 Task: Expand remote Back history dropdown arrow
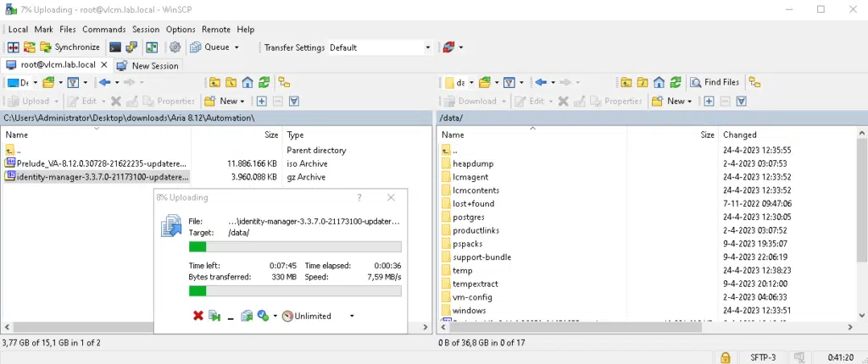[x=553, y=82]
